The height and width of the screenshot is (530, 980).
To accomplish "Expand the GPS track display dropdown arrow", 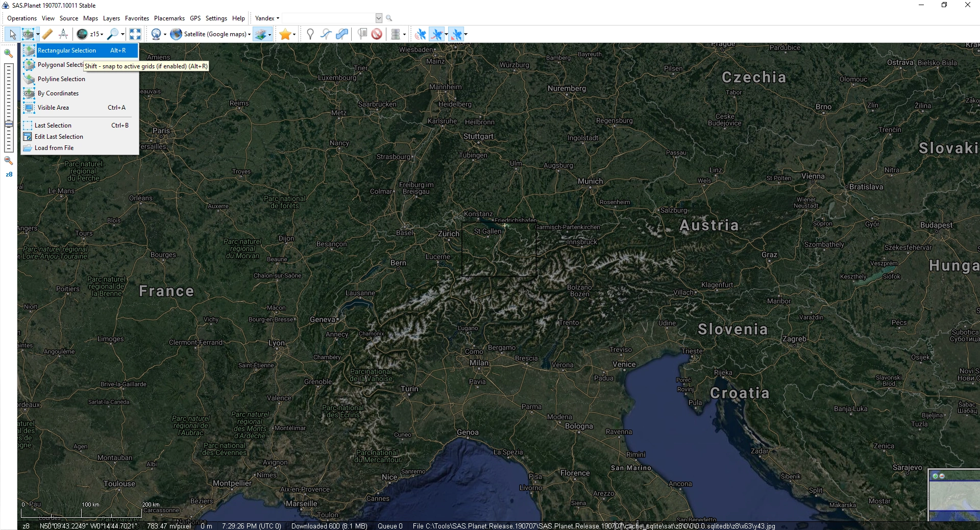I will (x=446, y=35).
